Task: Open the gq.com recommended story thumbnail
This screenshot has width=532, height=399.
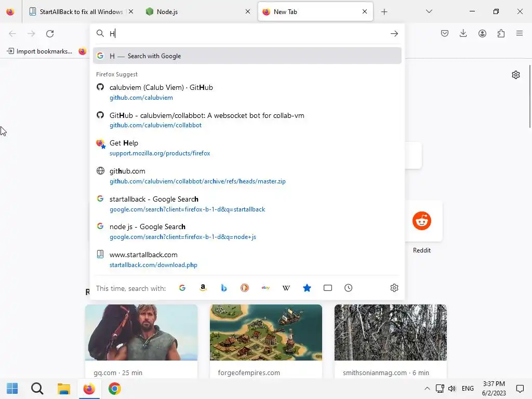Action: pos(141,332)
